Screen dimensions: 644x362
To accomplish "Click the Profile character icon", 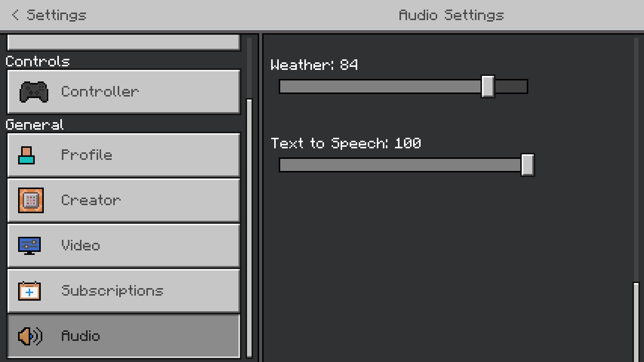I will 27,155.
